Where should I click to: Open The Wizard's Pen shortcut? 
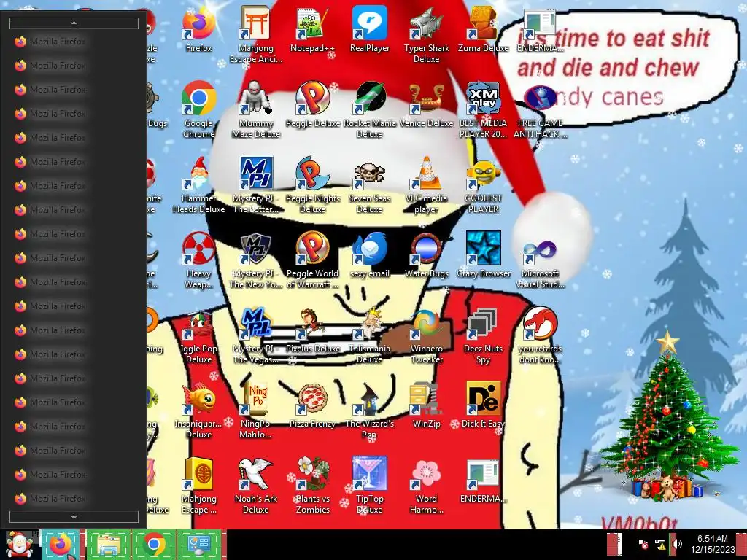(370, 411)
